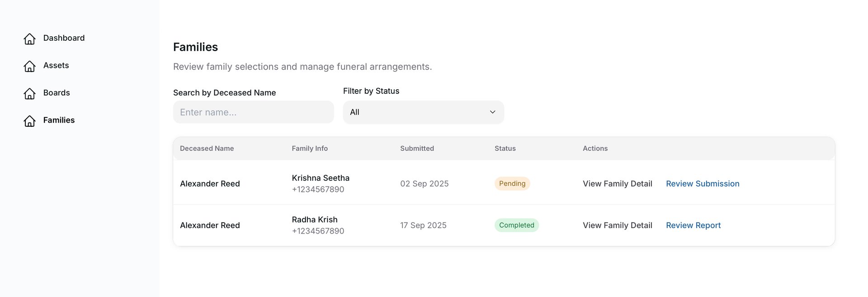Select the Families sidebar label
This screenshot has height=297, width=868.
point(59,120)
